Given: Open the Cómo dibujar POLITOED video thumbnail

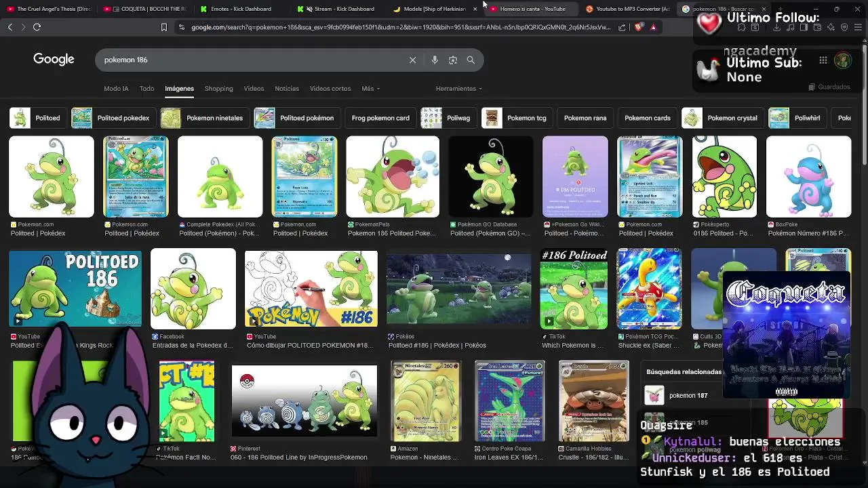Looking at the screenshot, I should [311, 289].
